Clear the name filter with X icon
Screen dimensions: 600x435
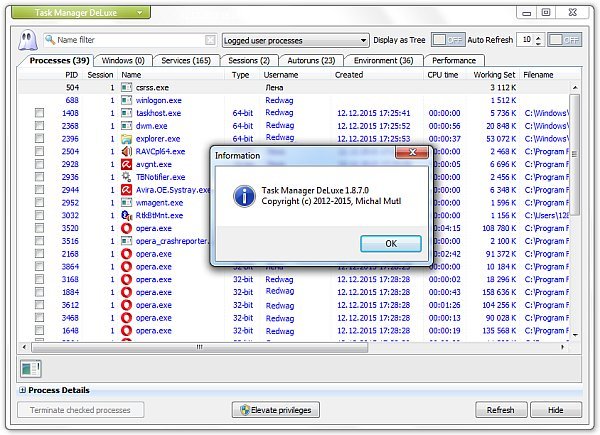pos(210,40)
